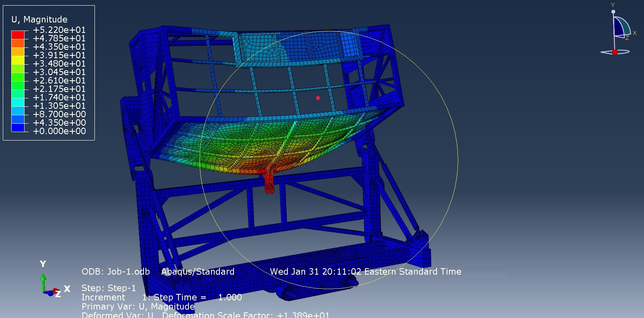Click the 'Step: Step-1' annotation text
The width and height of the screenshot is (644, 318).
(x=109, y=288)
